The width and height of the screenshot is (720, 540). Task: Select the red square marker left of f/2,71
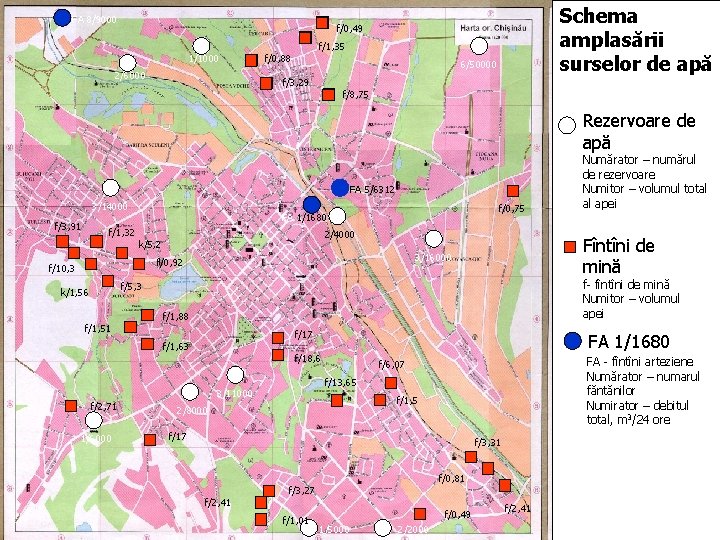[x=71, y=406]
